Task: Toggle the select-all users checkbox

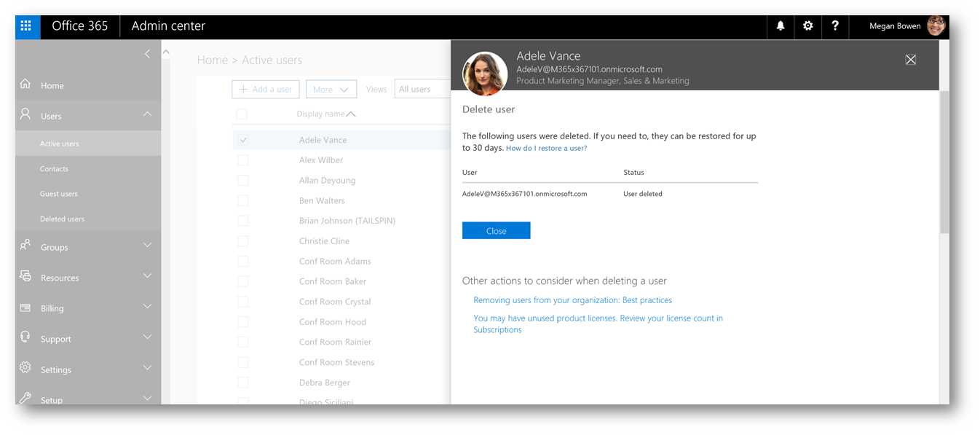Action: pos(242,114)
